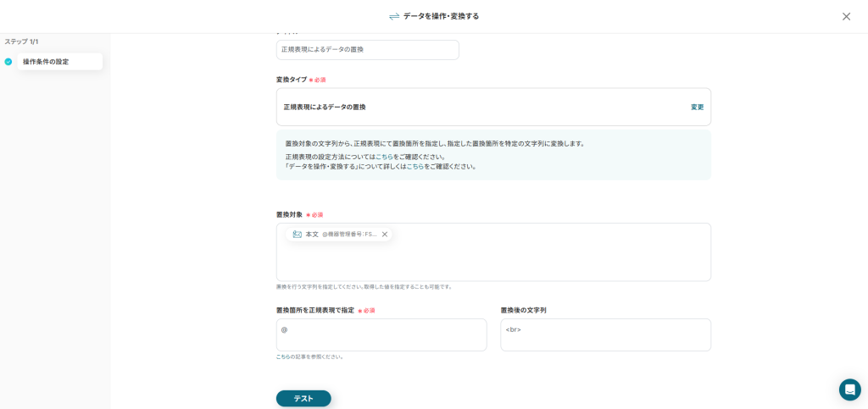Click the mail icon on 本文 chip
868x409 pixels.
tap(298, 235)
